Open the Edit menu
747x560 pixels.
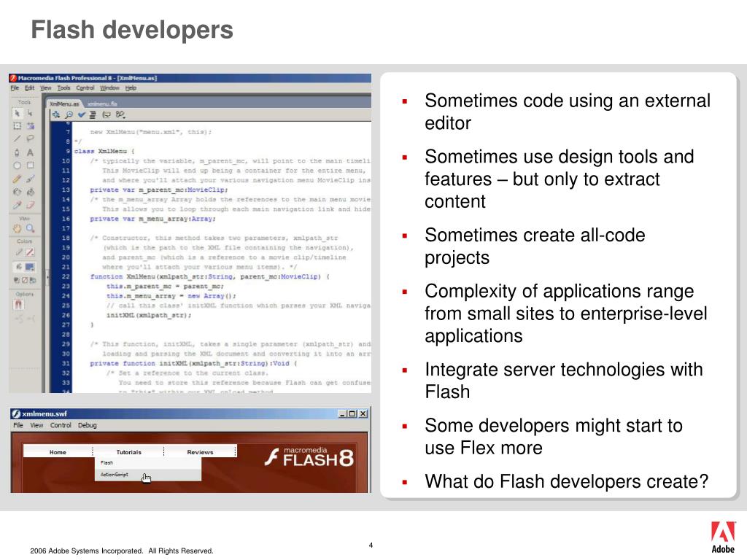tap(29, 88)
